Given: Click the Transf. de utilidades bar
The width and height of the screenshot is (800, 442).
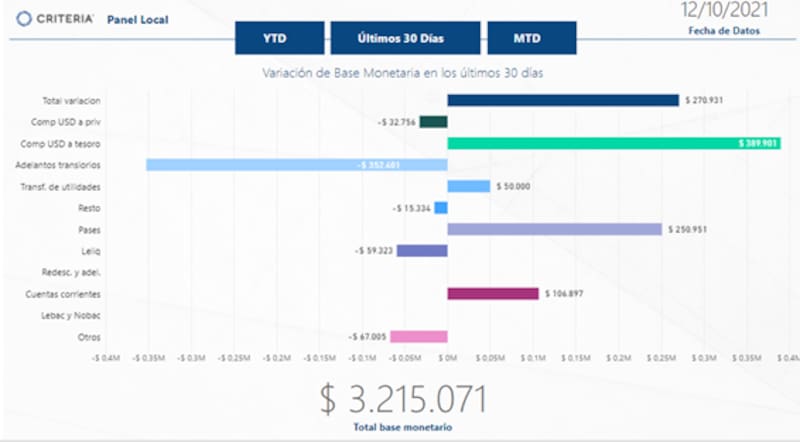Looking at the screenshot, I should [468, 186].
